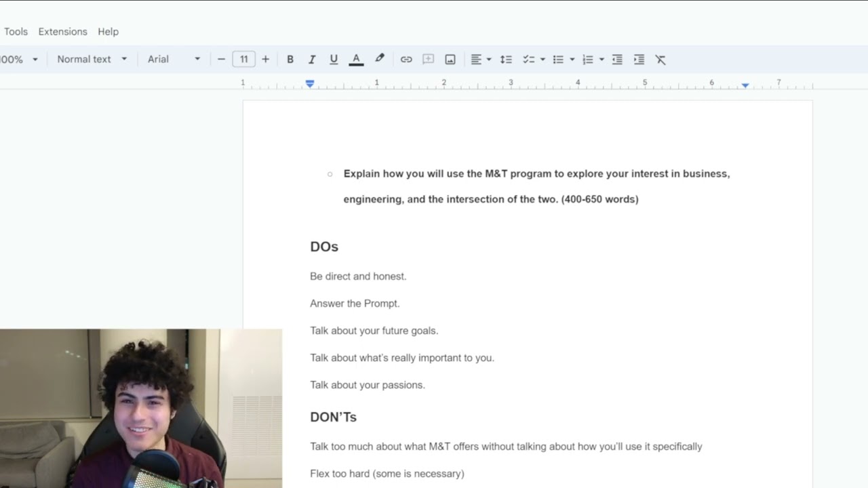Click the 'Talk too much about what M&T offers' line
The height and width of the screenshot is (488, 868).
pos(506,447)
